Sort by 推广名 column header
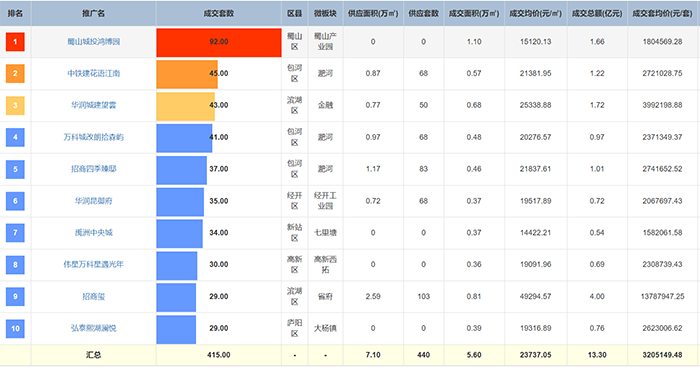Image resolution: width=700 pixels, height=367 pixels. click(x=94, y=13)
